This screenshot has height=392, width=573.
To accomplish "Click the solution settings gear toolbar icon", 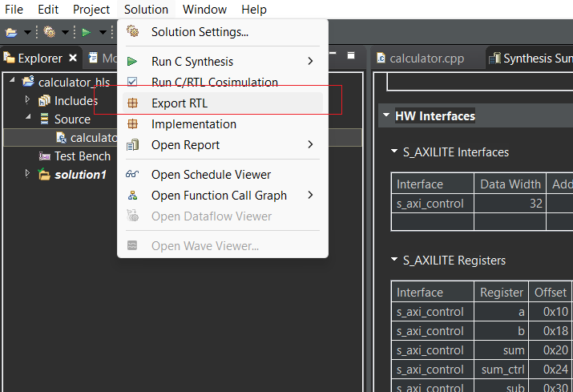I will tap(50, 32).
